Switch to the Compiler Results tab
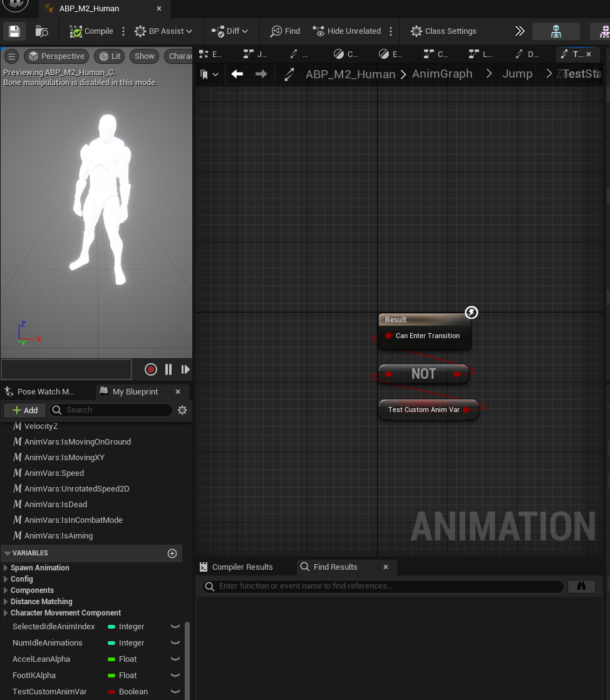 click(x=242, y=567)
